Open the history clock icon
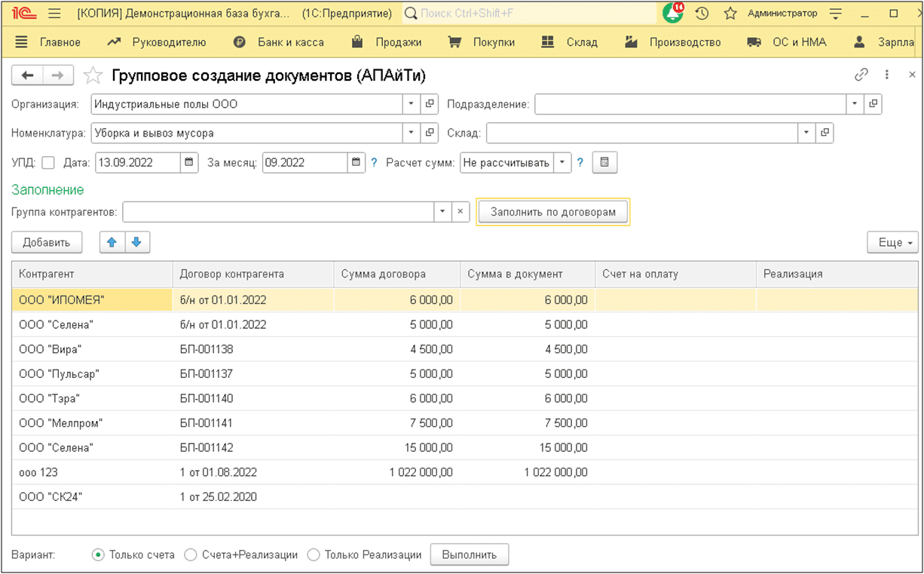The height and width of the screenshot is (574, 924). [702, 14]
